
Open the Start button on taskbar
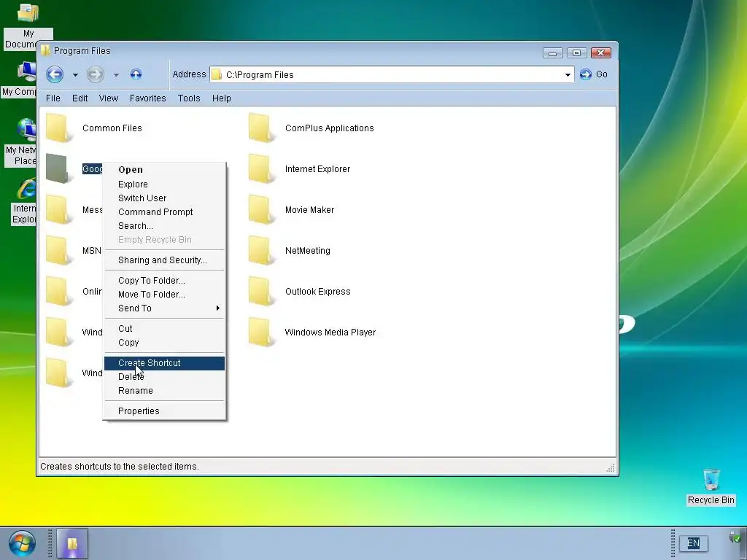point(22,543)
